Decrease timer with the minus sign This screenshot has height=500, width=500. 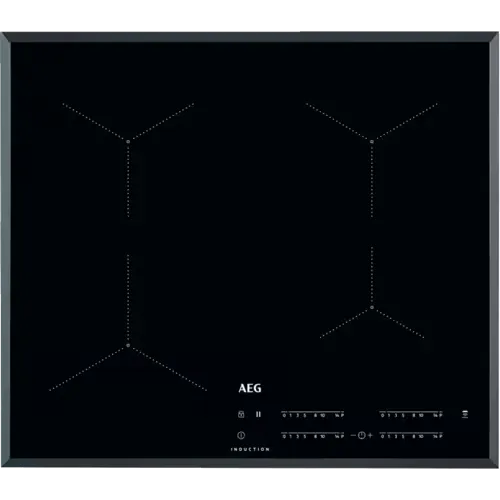pyautogui.click(x=353, y=435)
